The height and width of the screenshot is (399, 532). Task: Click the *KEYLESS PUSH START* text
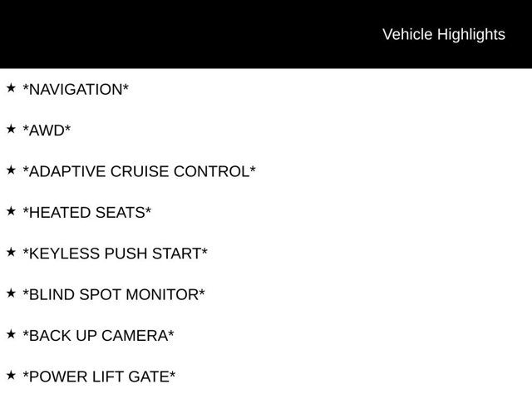click(115, 254)
